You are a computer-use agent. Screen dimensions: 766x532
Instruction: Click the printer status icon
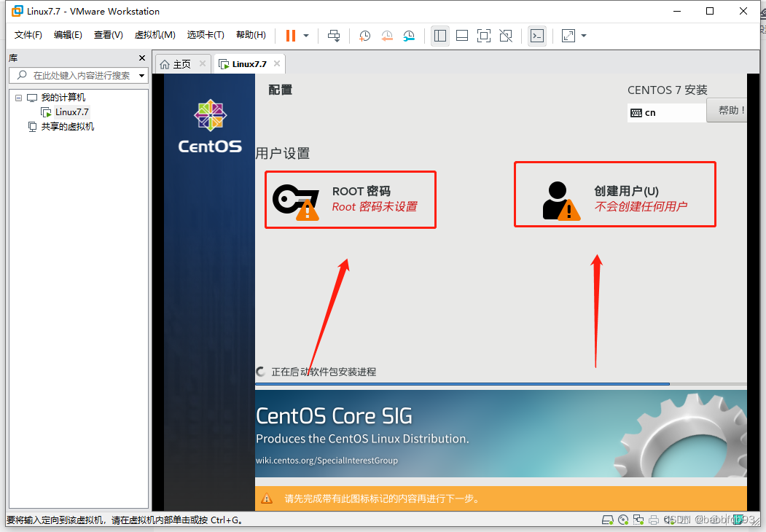pos(653,520)
